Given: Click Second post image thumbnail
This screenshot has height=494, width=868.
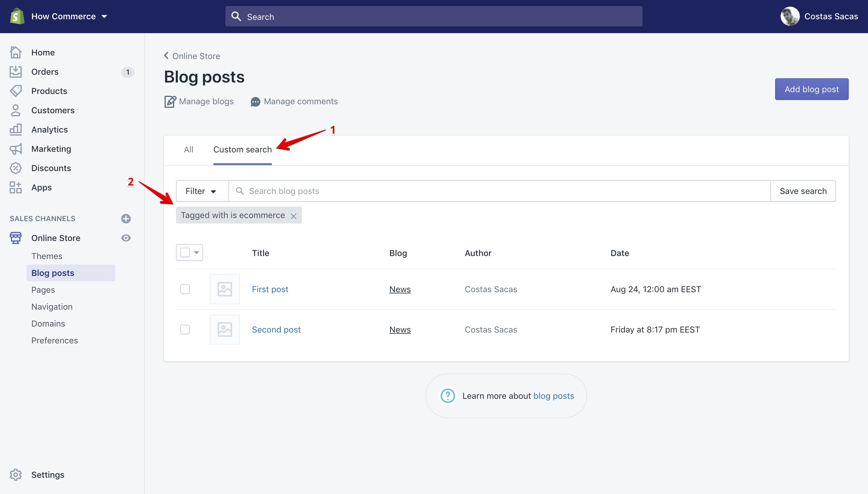Looking at the screenshot, I should coord(225,330).
